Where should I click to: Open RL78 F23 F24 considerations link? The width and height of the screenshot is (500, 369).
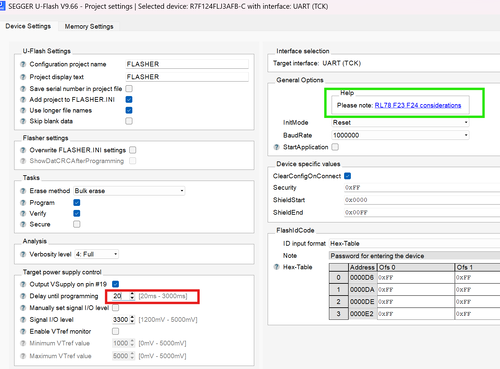[418, 105]
